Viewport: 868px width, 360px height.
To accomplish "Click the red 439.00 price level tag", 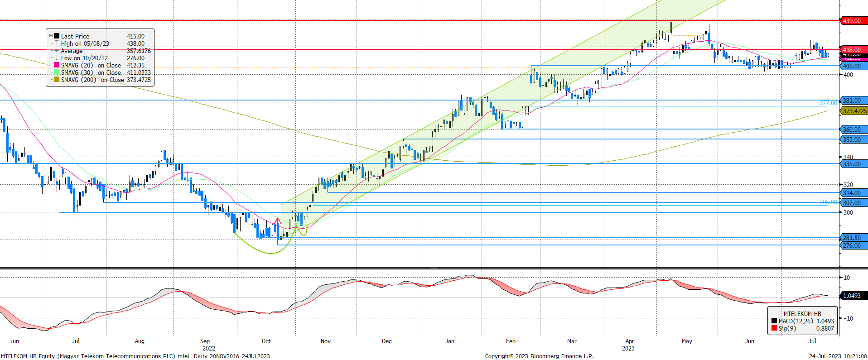I will click(x=854, y=21).
